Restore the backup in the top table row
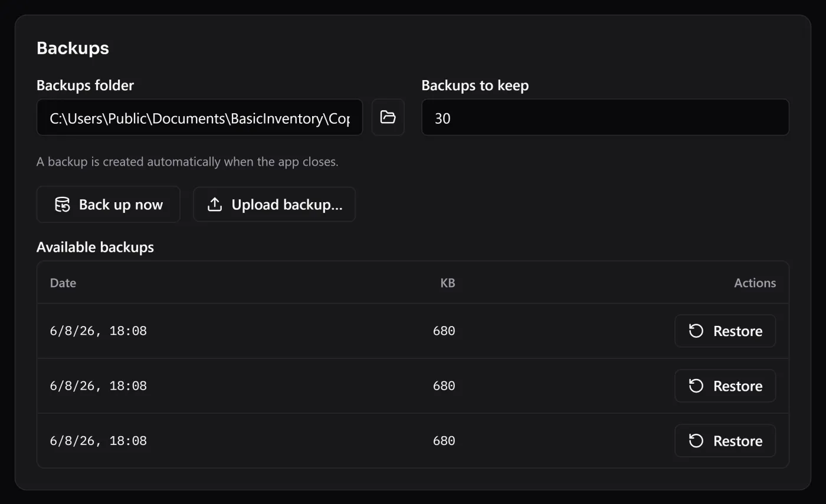 (725, 331)
